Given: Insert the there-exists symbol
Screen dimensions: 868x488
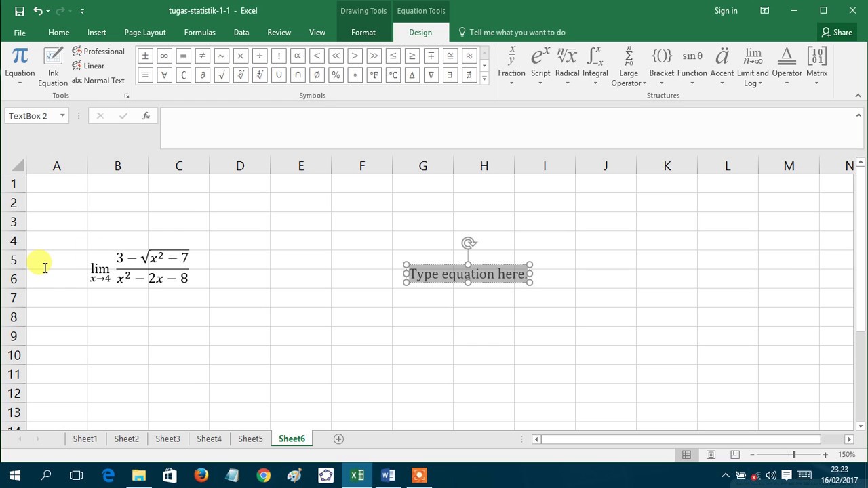Looking at the screenshot, I should coord(450,75).
